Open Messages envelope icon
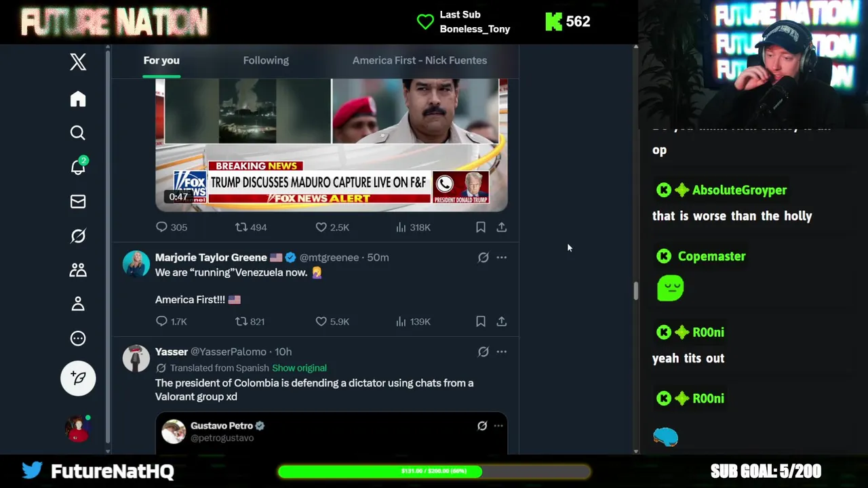868x488 pixels. coord(78,201)
